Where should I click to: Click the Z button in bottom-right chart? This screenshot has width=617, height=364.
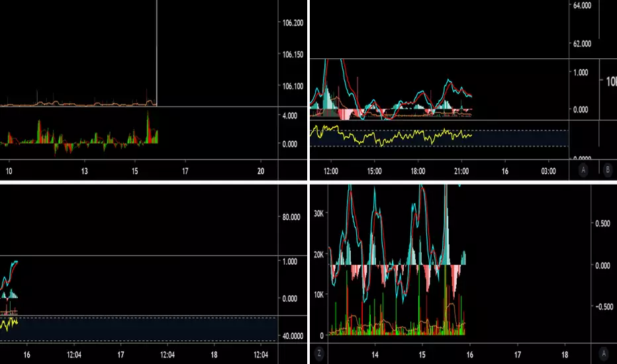319,353
